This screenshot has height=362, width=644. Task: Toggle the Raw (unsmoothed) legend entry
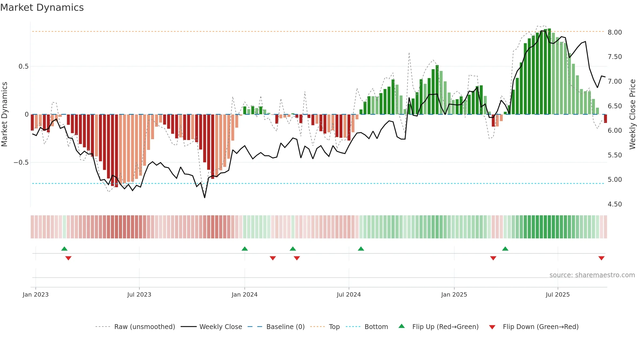click(135, 327)
